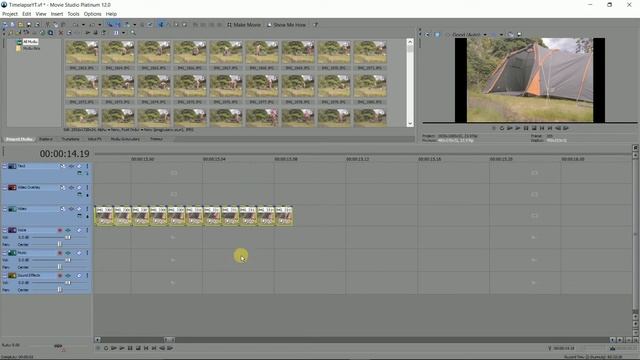This screenshot has width=640, height=360.
Task: Click the preview Stop button
Action: pyautogui.click(x=534, y=128)
